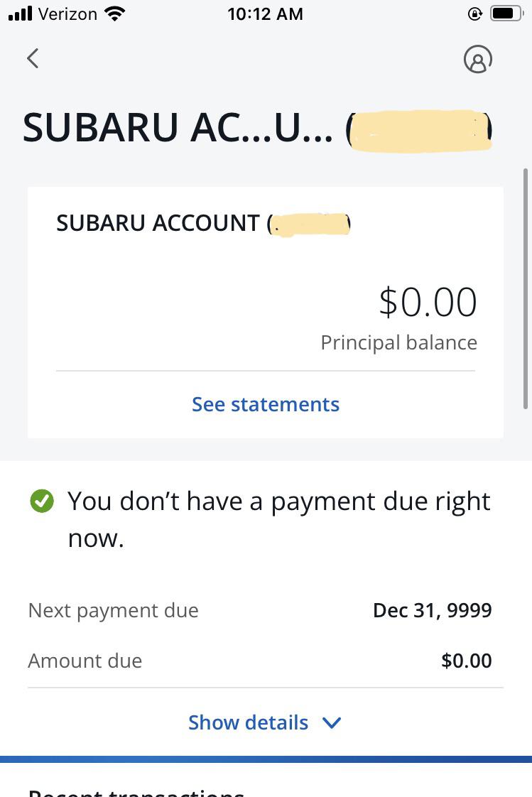Open the See statements link
The width and height of the screenshot is (532, 797).
click(266, 404)
